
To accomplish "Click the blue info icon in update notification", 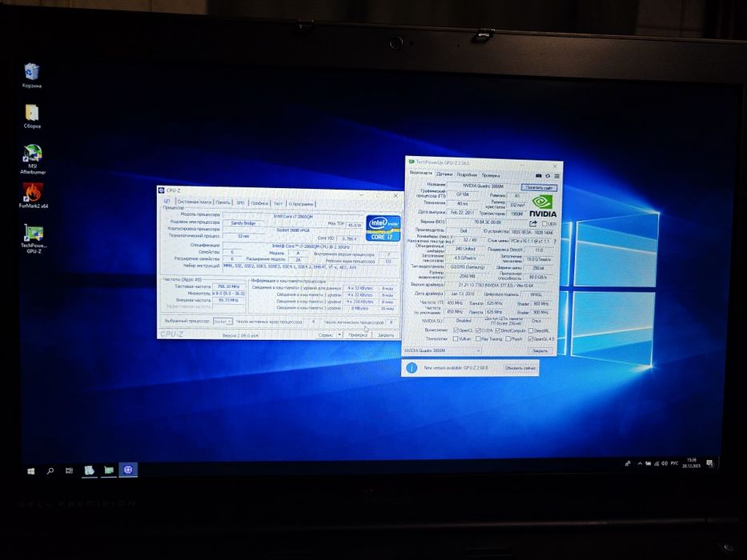I will click(412, 368).
